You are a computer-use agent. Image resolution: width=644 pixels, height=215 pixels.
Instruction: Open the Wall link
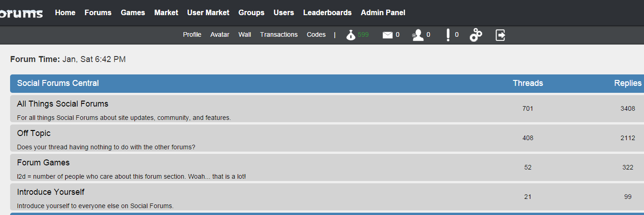click(245, 34)
